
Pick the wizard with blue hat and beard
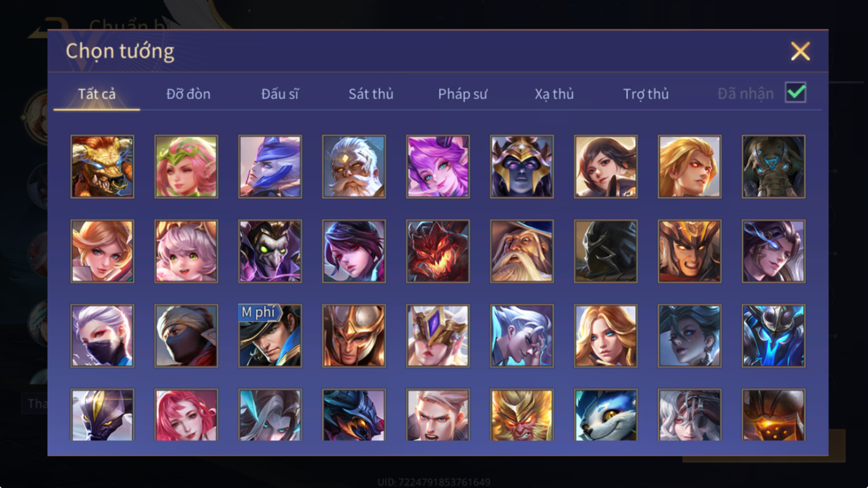click(522, 251)
